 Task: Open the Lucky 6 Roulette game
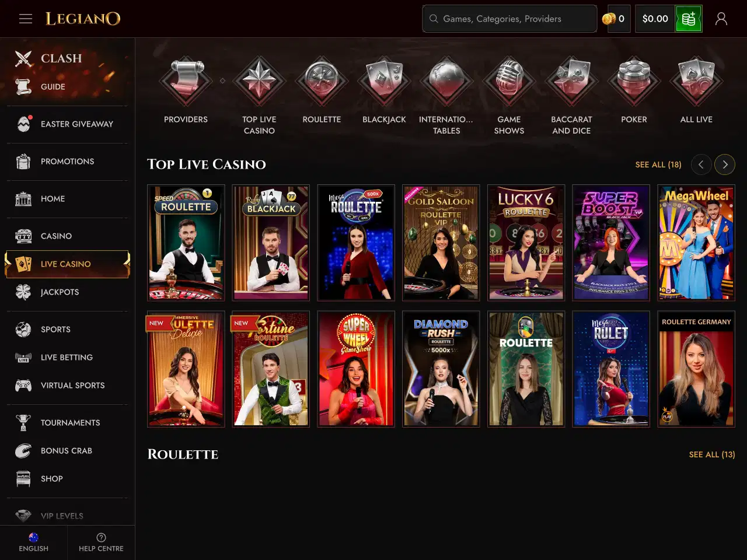click(x=526, y=243)
